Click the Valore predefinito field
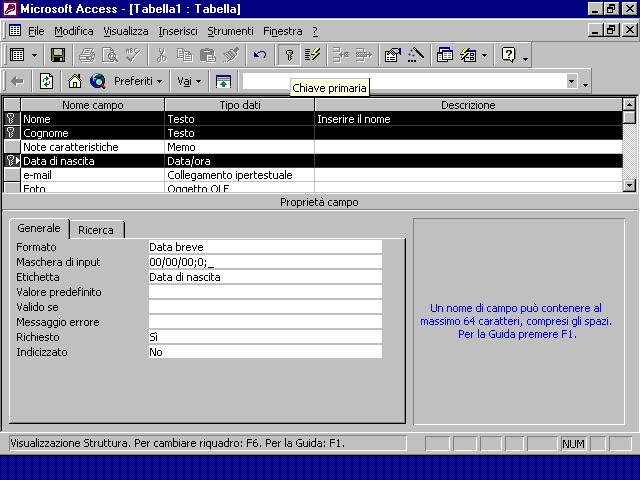 [265, 292]
